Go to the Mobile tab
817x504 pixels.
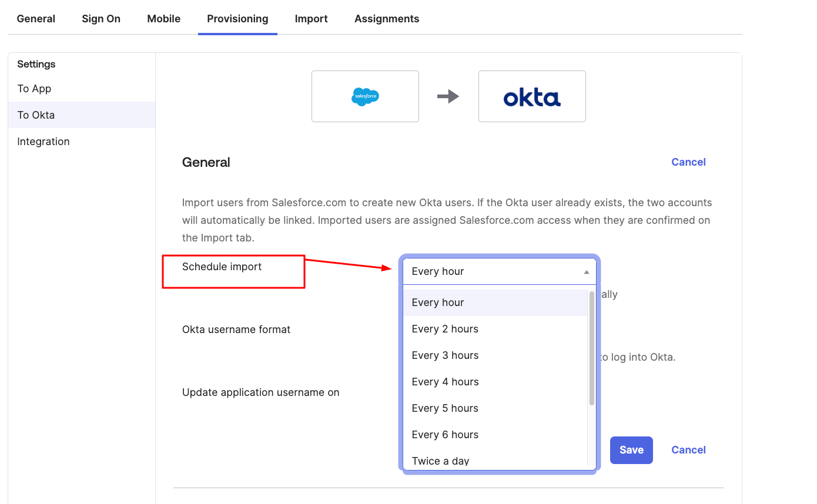[x=164, y=19]
